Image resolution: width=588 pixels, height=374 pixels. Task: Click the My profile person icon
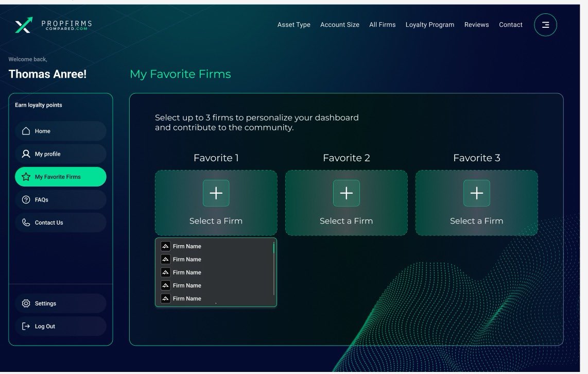click(26, 154)
